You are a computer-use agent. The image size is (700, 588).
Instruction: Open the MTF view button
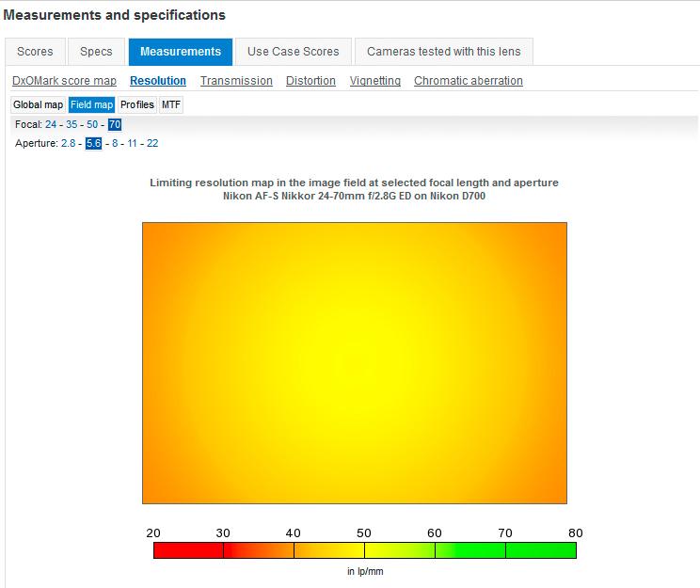(x=171, y=105)
